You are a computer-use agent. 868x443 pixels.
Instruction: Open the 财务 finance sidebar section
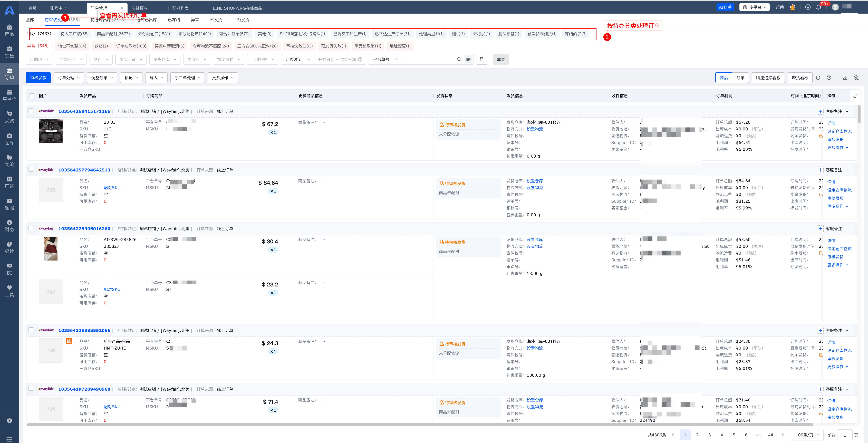point(9,226)
